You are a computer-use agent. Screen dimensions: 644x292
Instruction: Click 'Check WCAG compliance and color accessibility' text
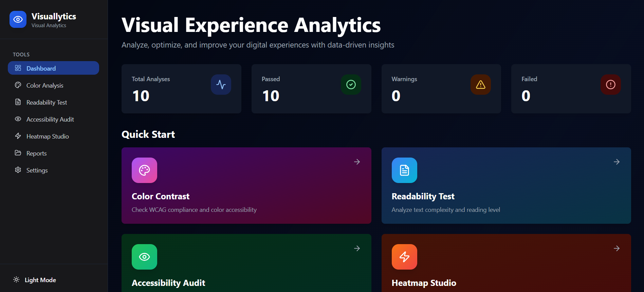click(x=194, y=210)
